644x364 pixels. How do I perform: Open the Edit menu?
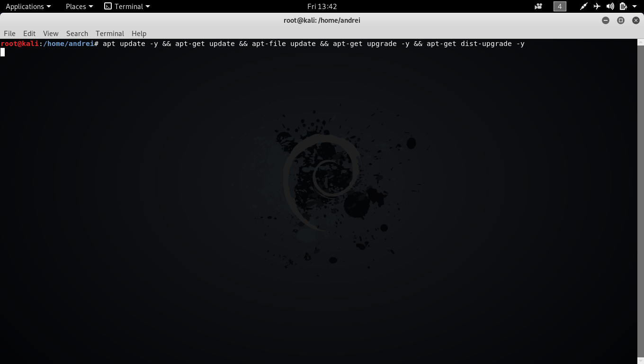pyautogui.click(x=29, y=33)
